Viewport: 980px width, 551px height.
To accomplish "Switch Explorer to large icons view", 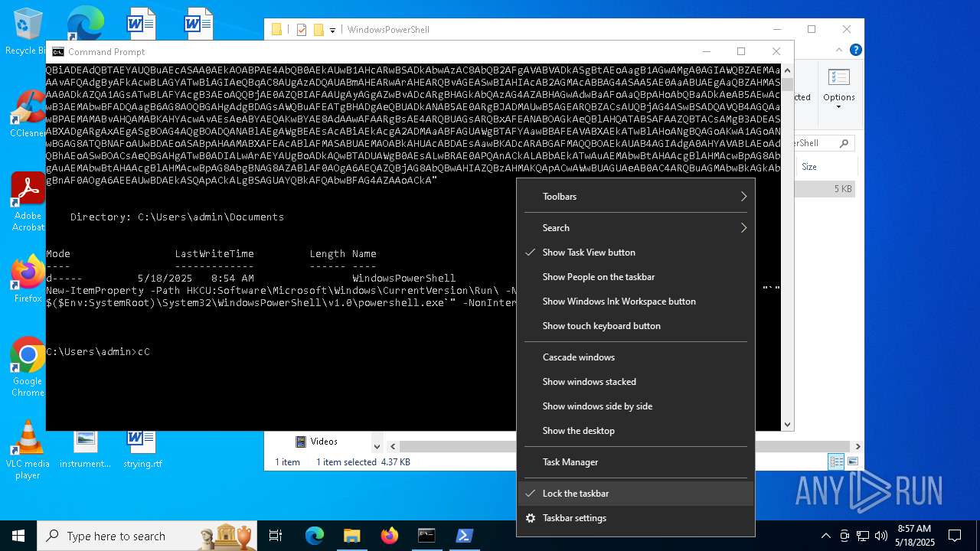I will pos(852,461).
